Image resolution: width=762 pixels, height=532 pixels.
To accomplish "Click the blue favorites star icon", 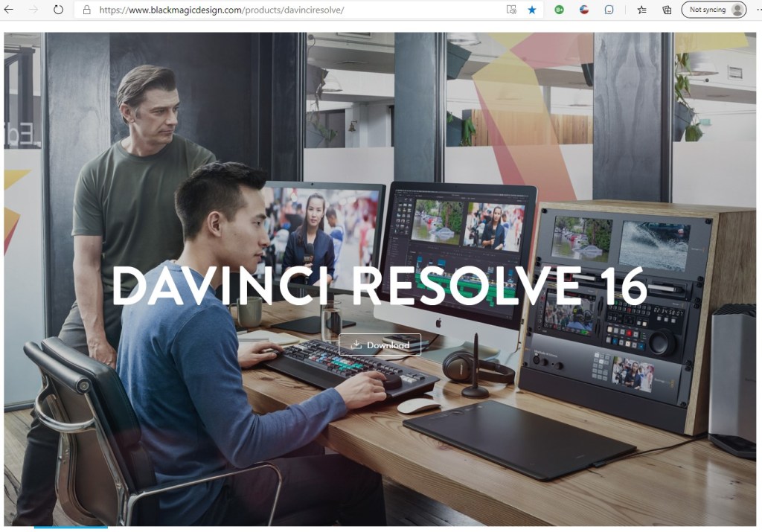I will pyautogui.click(x=532, y=10).
